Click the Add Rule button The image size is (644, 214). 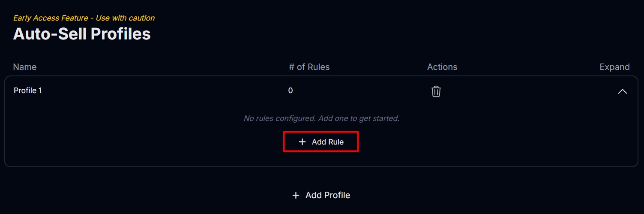pos(321,142)
